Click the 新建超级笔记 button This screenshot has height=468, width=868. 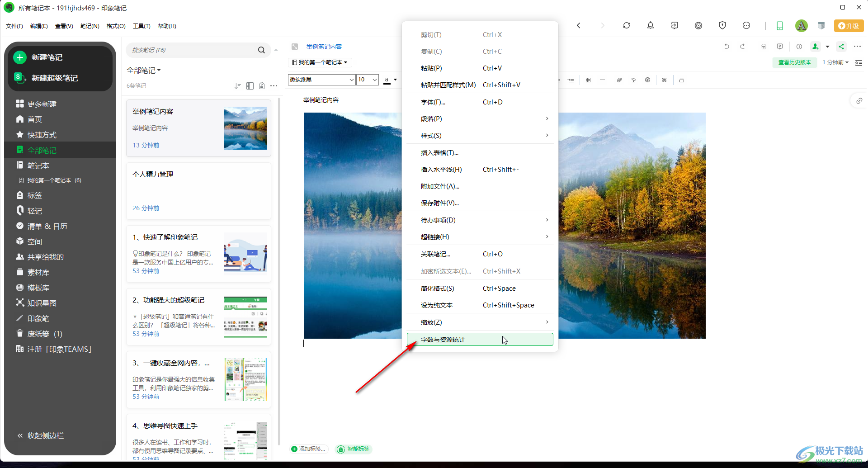tap(46, 78)
